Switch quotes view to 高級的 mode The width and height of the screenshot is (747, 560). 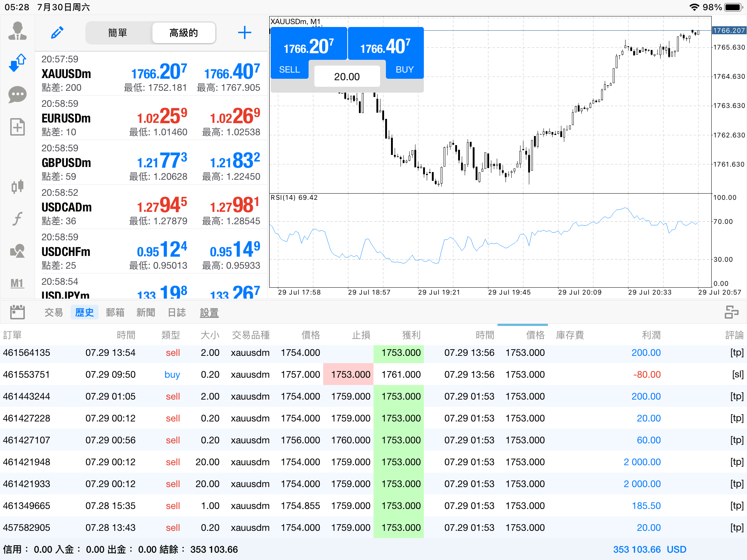click(184, 33)
